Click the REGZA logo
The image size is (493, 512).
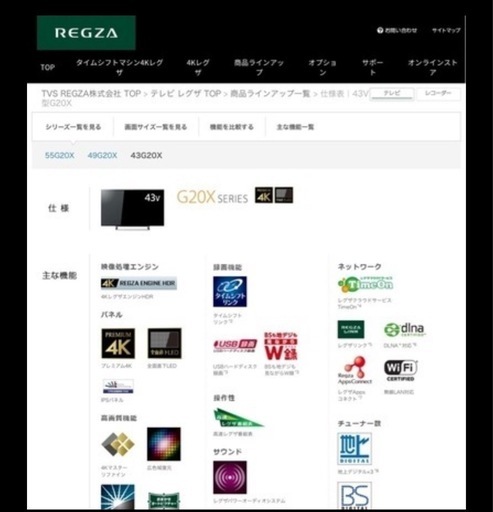(x=86, y=33)
